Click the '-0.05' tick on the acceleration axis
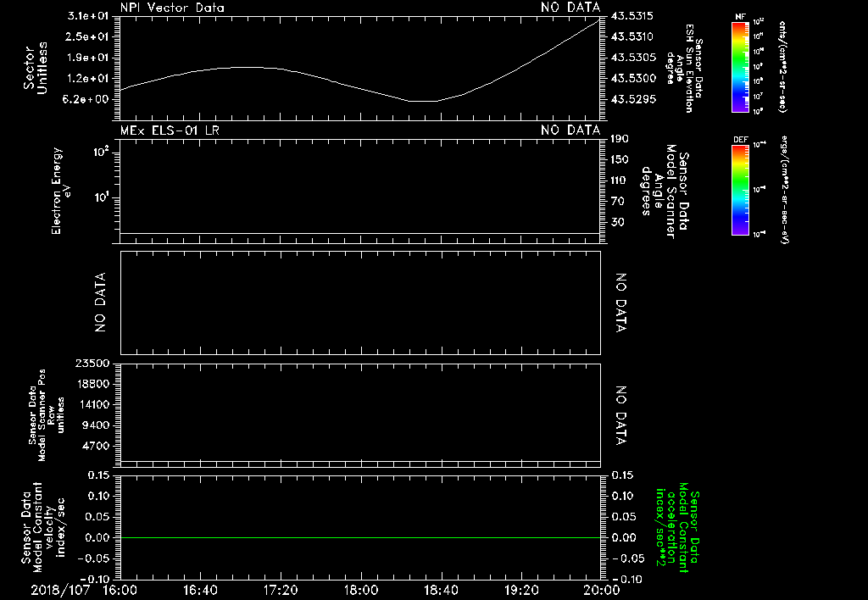The image size is (868, 600). click(x=628, y=558)
